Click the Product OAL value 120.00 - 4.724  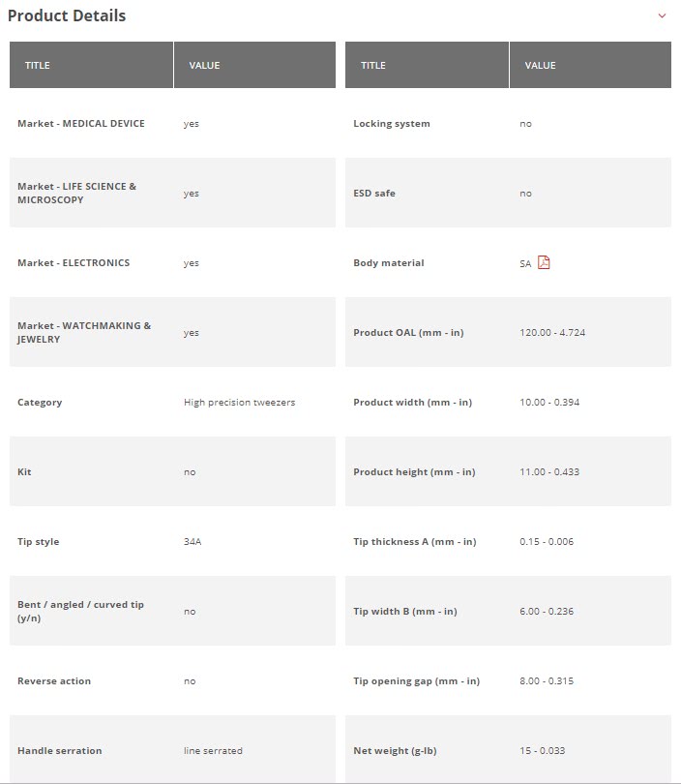[552, 332]
